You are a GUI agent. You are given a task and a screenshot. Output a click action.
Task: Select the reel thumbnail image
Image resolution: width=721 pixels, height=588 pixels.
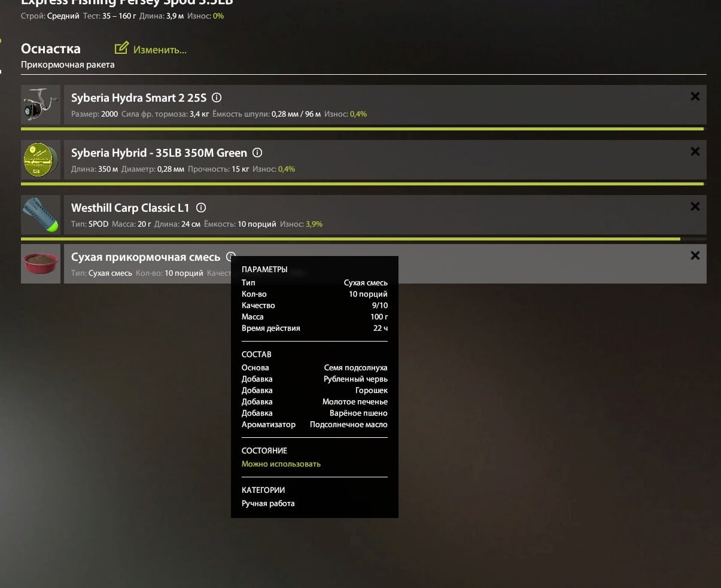click(41, 105)
